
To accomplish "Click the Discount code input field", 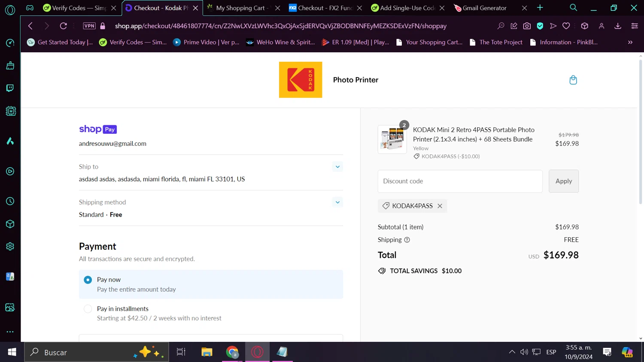I will [x=459, y=181].
